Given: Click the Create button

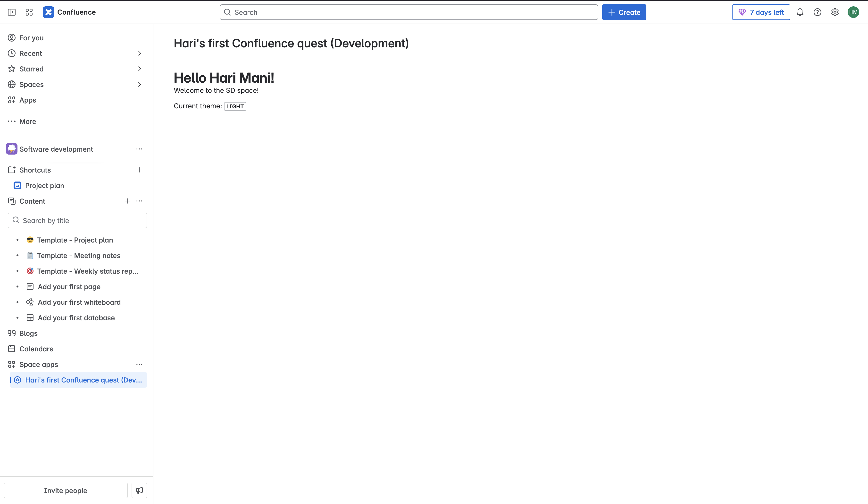Looking at the screenshot, I should pyautogui.click(x=624, y=12).
